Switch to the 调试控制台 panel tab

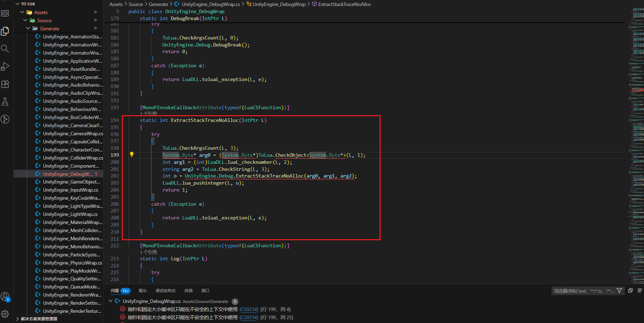(165, 290)
